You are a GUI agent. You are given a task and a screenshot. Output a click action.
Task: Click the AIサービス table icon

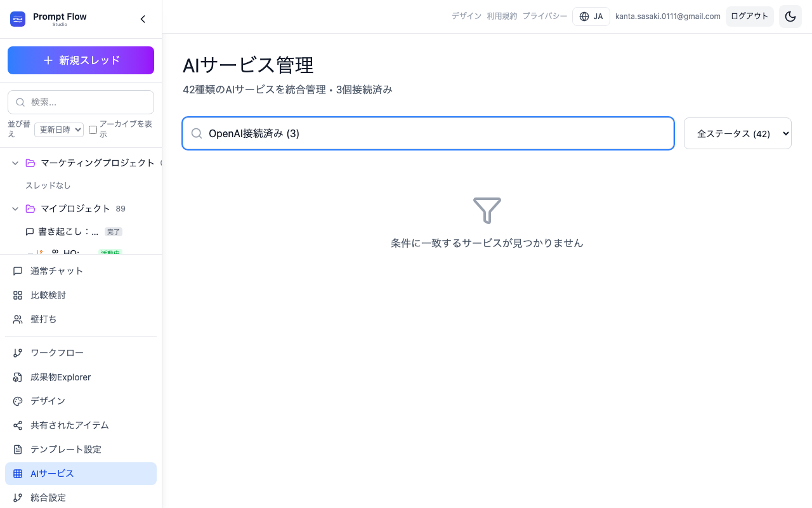[x=18, y=474]
